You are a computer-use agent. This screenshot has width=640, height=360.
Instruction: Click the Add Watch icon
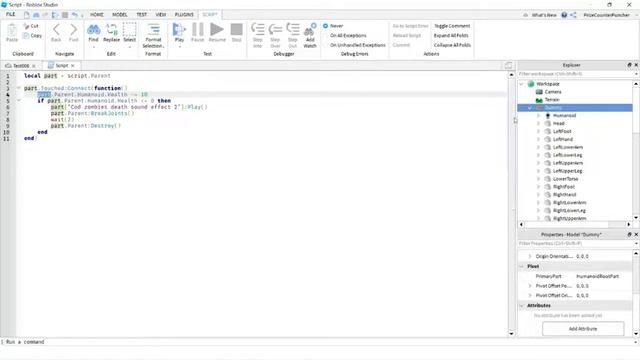tap(310, 29)
